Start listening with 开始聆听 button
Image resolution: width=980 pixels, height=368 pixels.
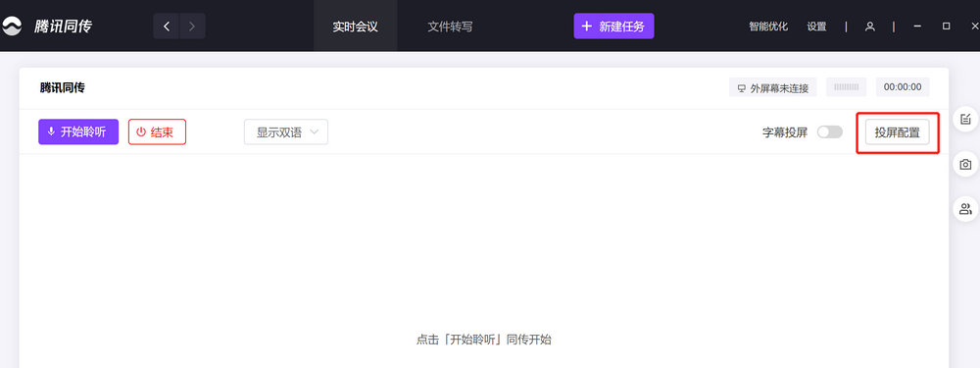coord(78,132)
